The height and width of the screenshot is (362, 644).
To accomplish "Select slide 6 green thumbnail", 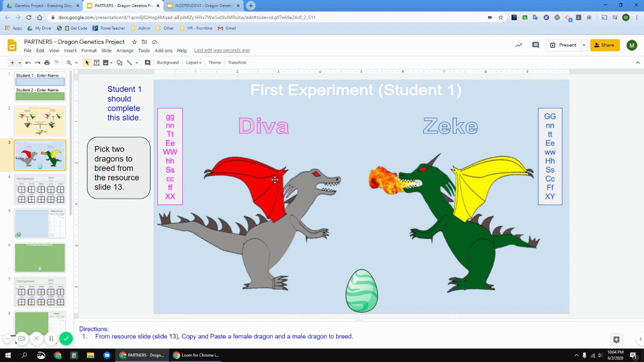I will point(40,257).
